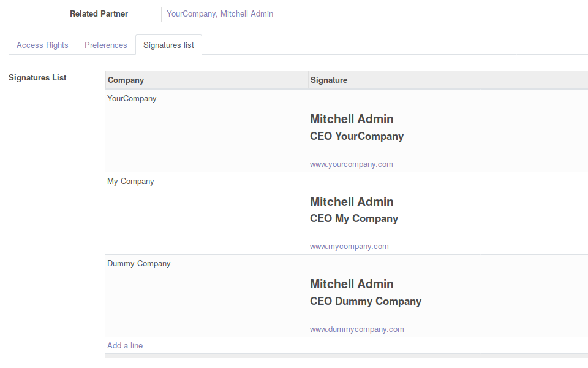588x368 pixels.
Task: Select the My Company row cell
Action: (206, 213)
